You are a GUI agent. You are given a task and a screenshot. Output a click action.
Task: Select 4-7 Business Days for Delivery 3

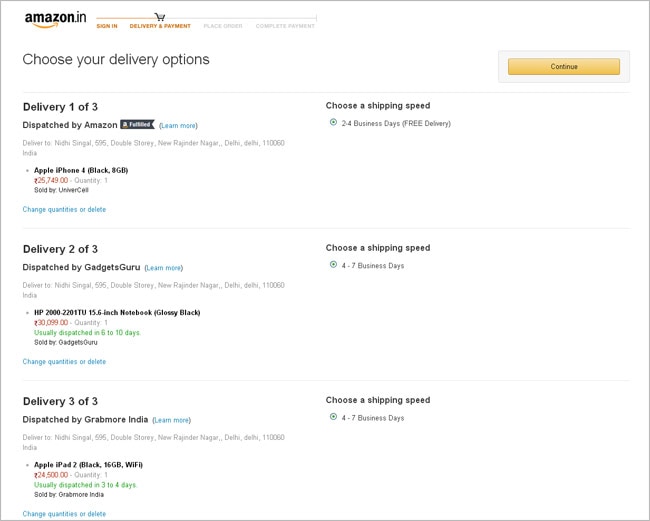pyautogui.click(x=333, y=418)
